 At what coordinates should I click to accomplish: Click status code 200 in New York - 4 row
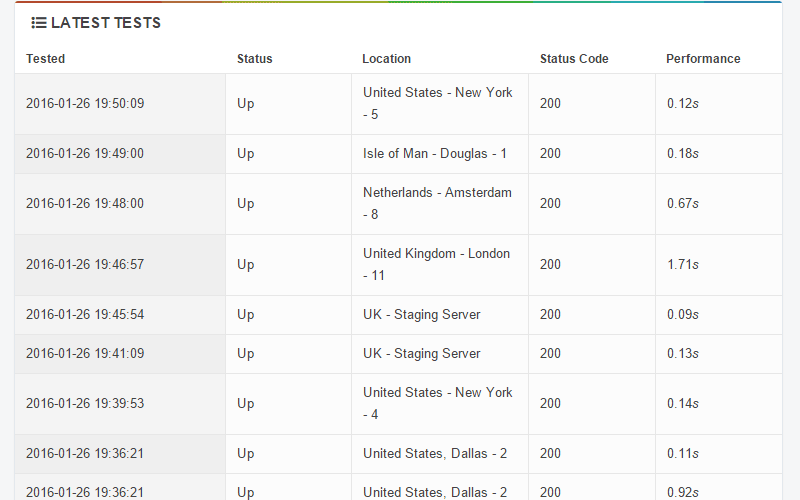click(x=551, y=404)
